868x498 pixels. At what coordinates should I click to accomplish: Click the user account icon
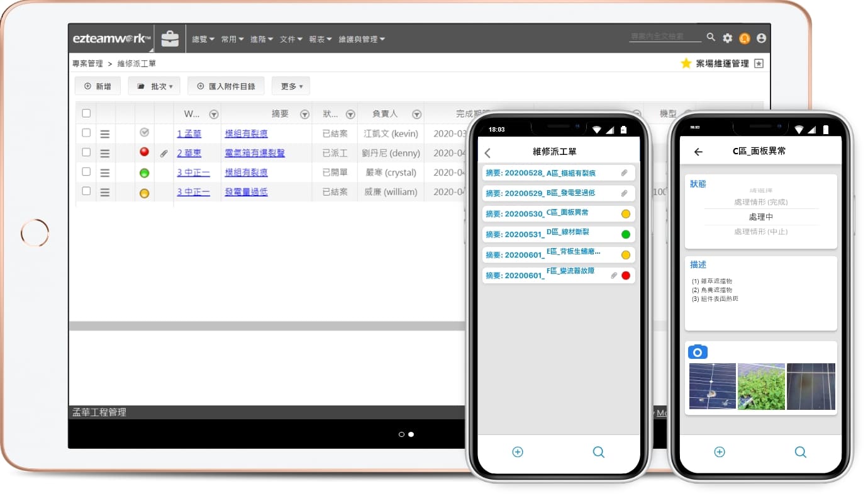[x=762, y=38]
